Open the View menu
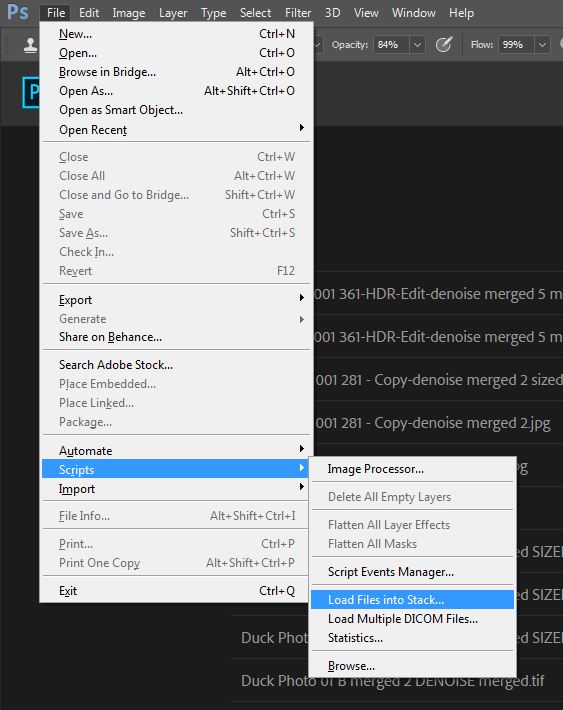 [x=366, y=13]
